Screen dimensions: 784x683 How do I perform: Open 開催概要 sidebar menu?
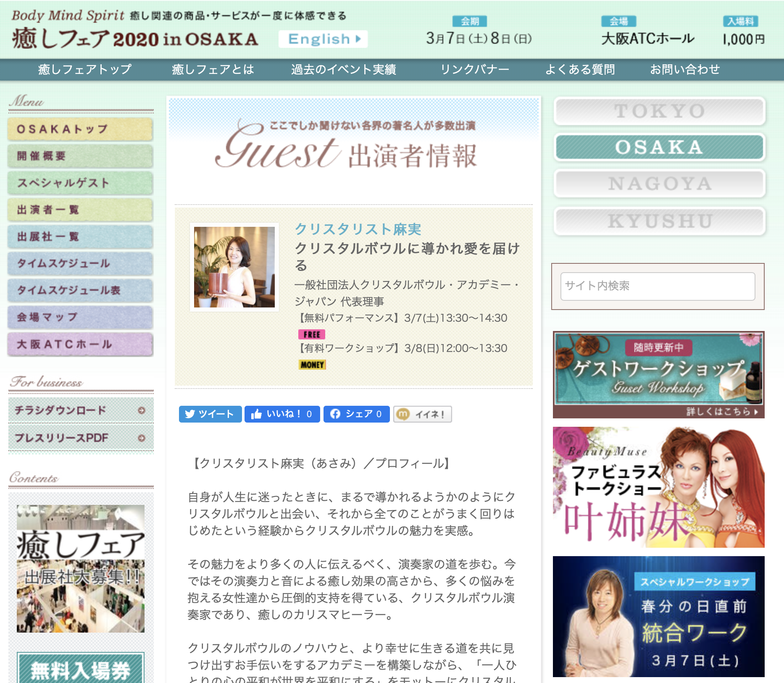tap(80, 156)
